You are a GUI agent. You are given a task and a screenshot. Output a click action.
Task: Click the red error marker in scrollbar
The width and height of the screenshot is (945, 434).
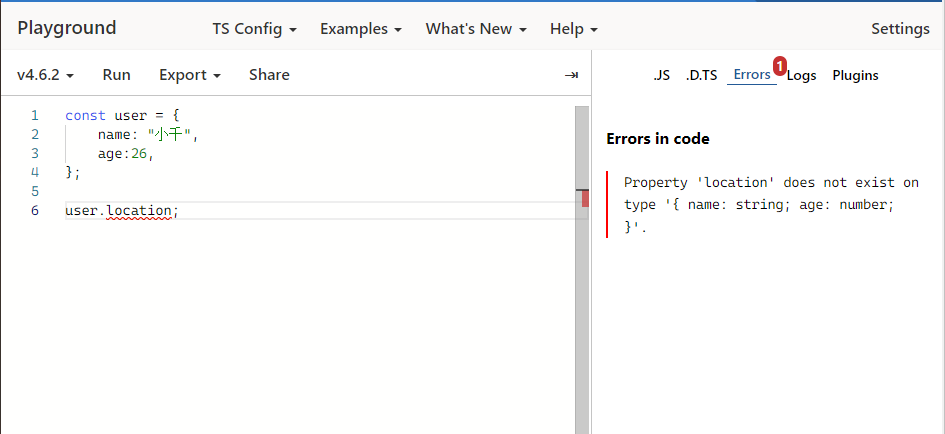point(585,198)
